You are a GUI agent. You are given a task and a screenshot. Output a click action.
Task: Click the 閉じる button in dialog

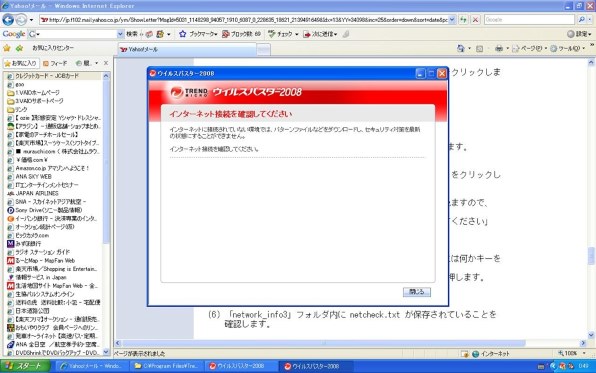click(x=417, y=292)
